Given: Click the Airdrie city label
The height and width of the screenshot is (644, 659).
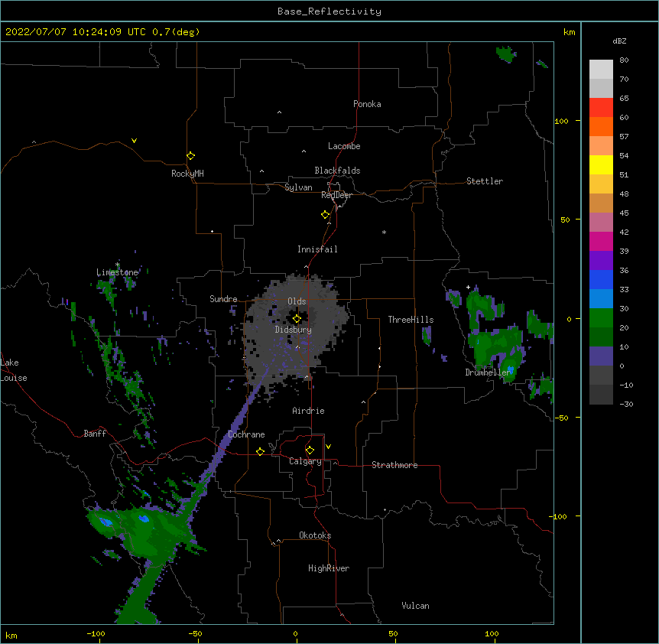Looking at the screenshot, I should click(x=308, y=411).
